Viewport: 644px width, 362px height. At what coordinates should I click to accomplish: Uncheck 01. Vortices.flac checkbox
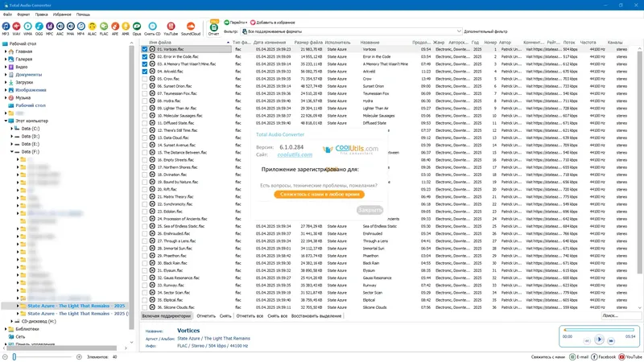pyautogui.click(x=145, y=49)
